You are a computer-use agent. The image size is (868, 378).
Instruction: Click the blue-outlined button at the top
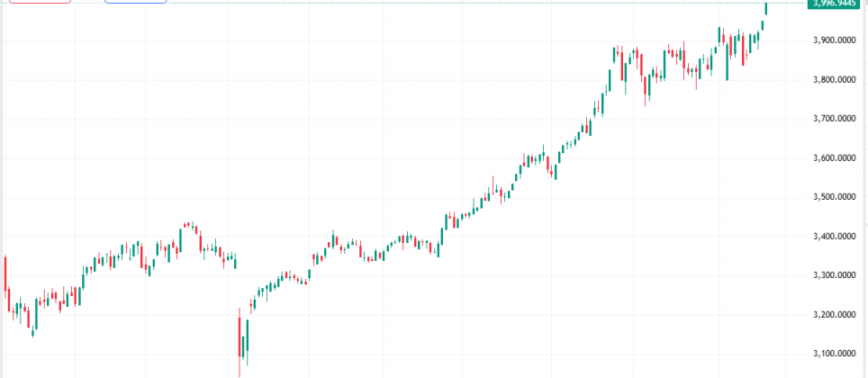(135, 1)
